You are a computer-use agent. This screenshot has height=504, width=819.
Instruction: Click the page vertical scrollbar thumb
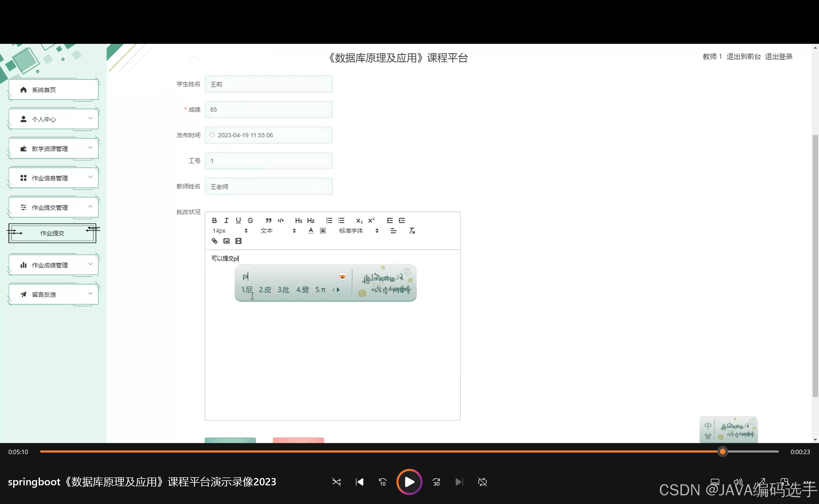tap(815, 266)
